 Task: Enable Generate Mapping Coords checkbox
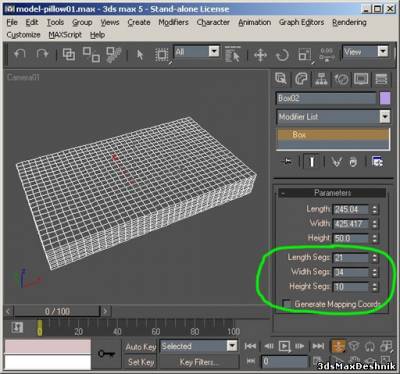coord(286,304)
